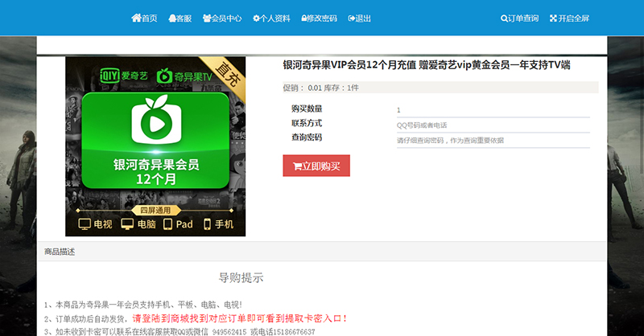Click the 购买数量 quantity field
Image resolution: width=644 pixels, height=336 pixels.
click(493, 110)
